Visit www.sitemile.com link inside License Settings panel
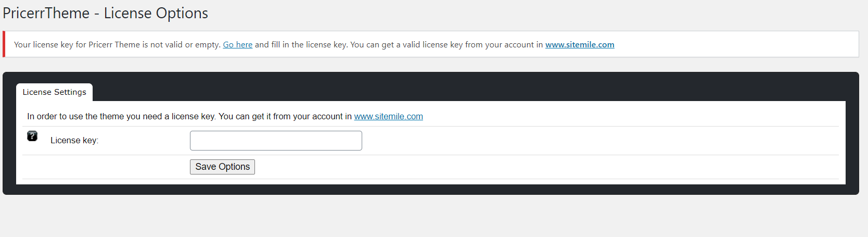Screen dimensions: 868x237 click(x=388, y=117)
